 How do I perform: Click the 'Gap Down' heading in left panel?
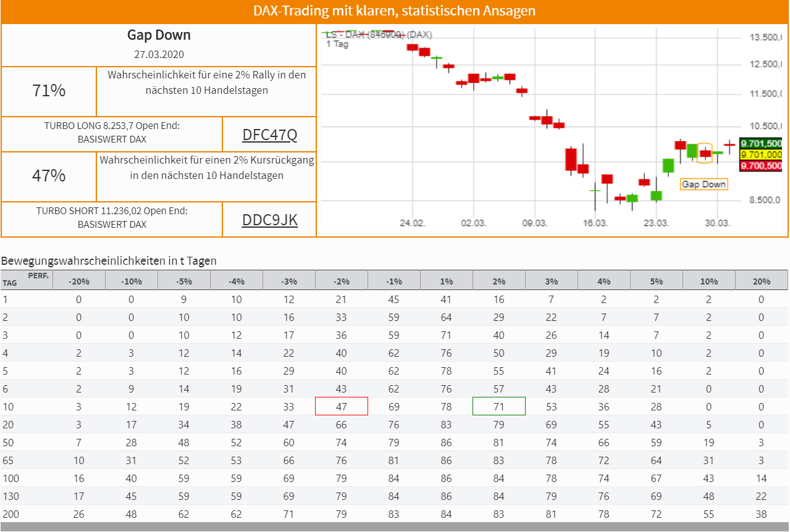(x=159, y=35)
